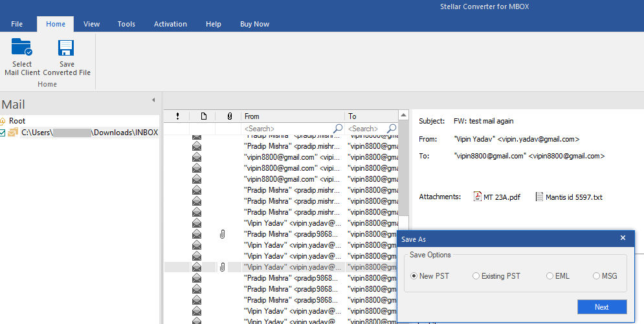Click the importance (!) column header
The height and width of the screenshot is (324, 644).
click(177, 116)
